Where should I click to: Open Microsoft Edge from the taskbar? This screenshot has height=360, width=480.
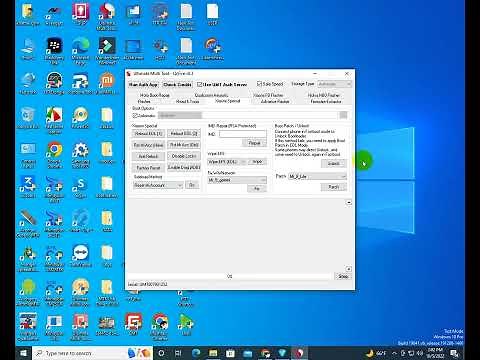click(196, 353)
